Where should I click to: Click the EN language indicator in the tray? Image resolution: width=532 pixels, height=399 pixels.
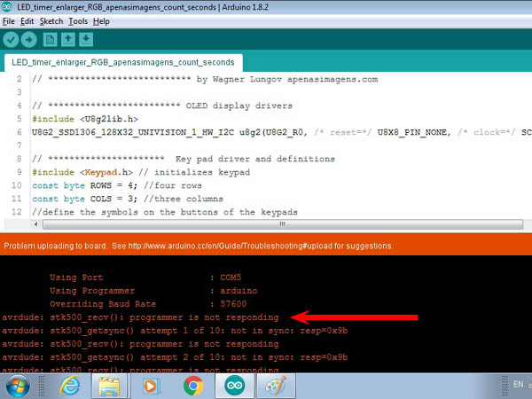(x=518, y=384)
